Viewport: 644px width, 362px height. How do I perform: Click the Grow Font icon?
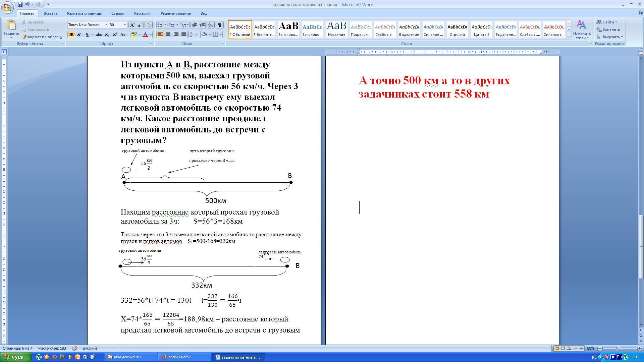click(x=132, y=25)
